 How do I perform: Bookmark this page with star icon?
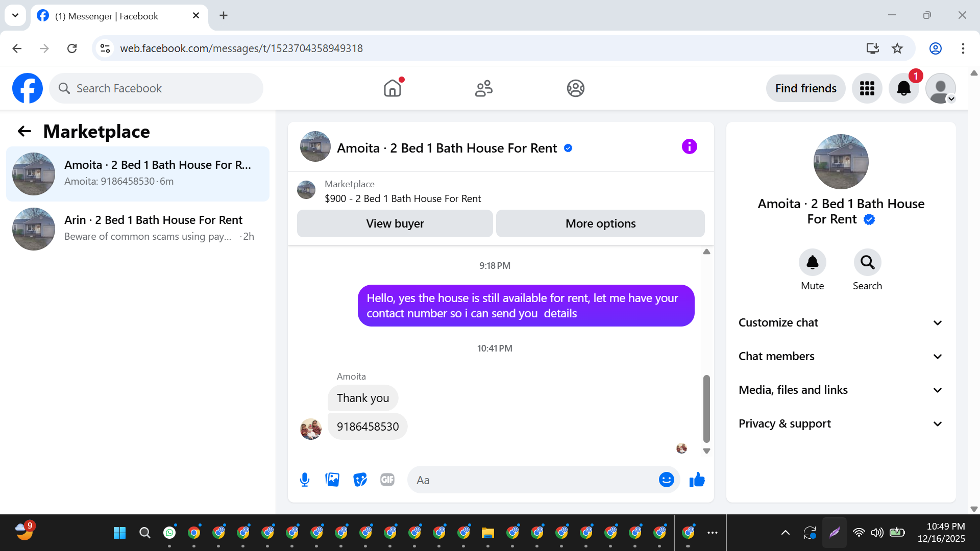(897, 48)
